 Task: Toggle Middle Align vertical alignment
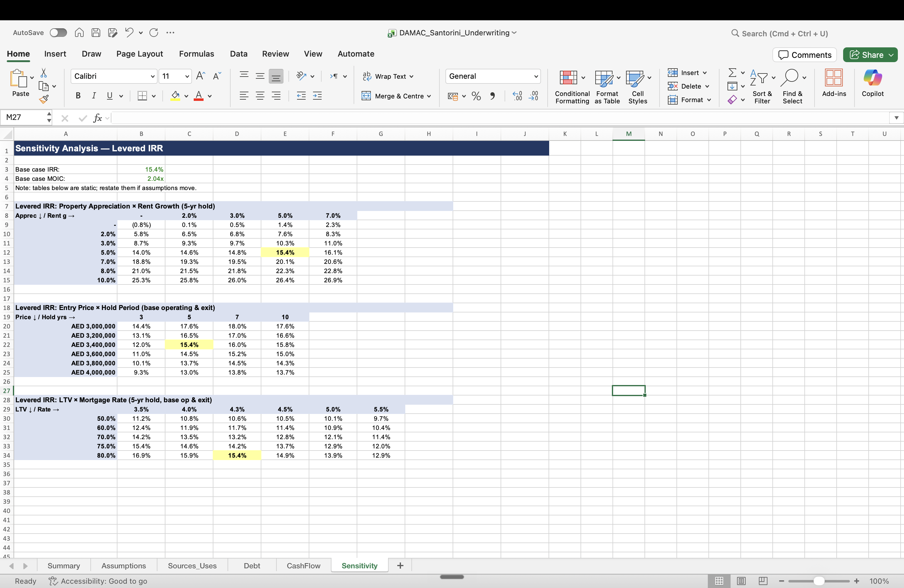pos(260,76)
